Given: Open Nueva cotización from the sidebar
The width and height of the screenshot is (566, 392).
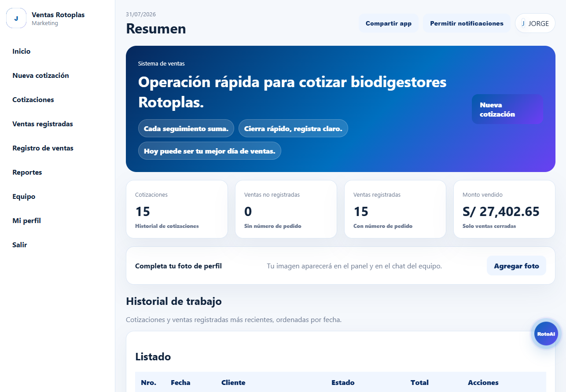Looking at the screenshot, I should click(41, 76).
